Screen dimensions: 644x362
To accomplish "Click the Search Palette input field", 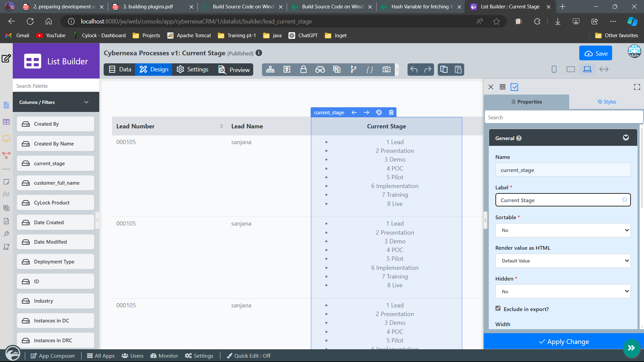I will [56, 86].
